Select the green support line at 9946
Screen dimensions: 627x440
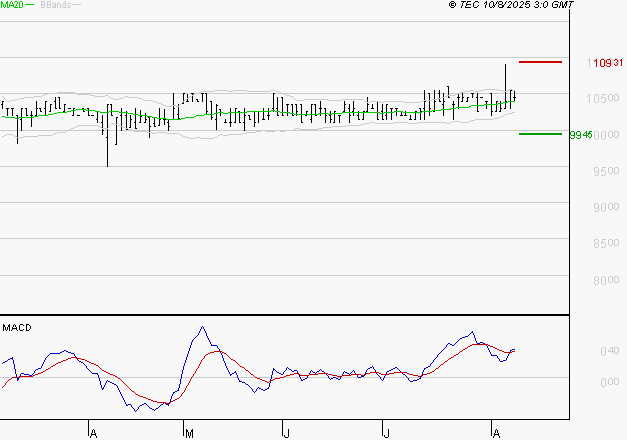pyautogui.click(x=540, y=134)
